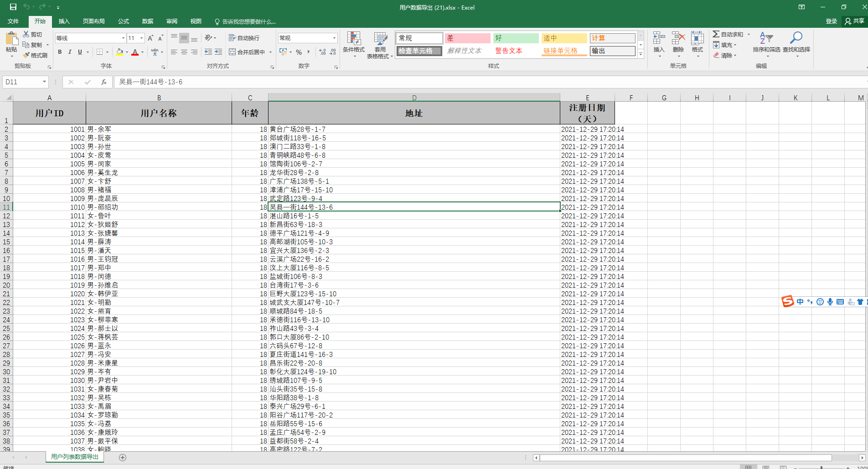The height and width of the screenshot is (469, 868).
Task: Switch to the 插入 ribbon tab
Action: (x=64, y=21)
